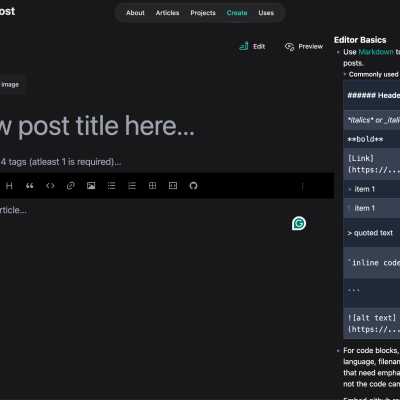Click the numbered '1. item 1' example
Image resolution: width=400 pixels, height=400 pixels.
371,208
